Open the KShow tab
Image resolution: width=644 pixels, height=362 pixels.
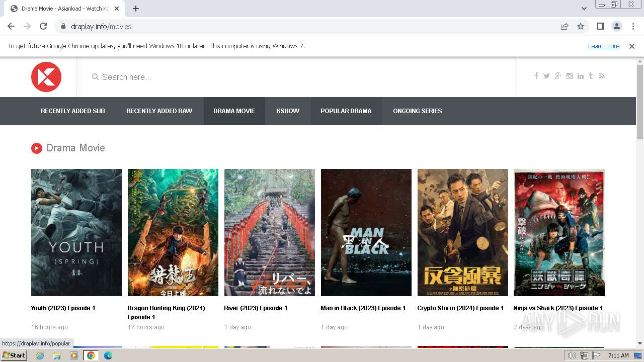[x=288, y=111]
